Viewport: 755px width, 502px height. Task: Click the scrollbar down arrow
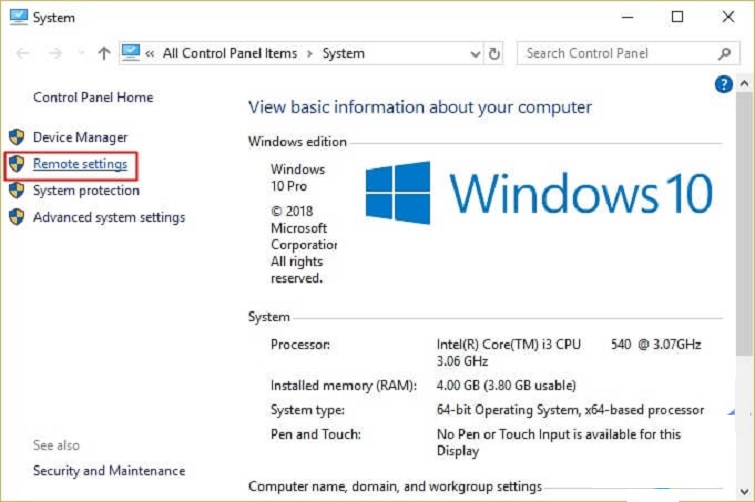[744, 492]
